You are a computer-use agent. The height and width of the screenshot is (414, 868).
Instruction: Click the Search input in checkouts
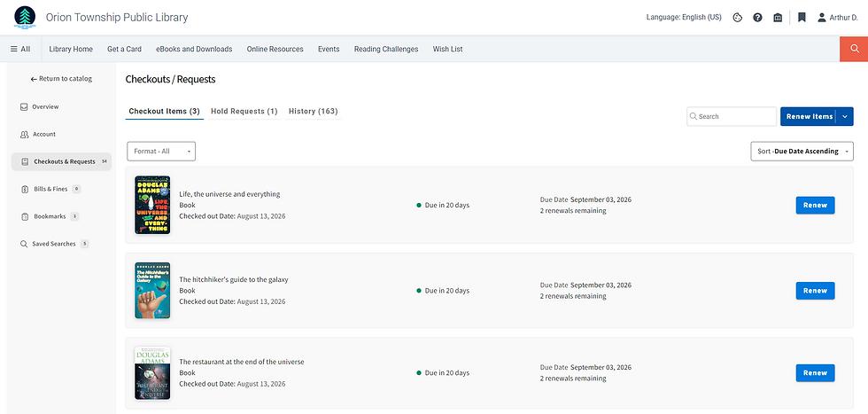[x=732, y=116]
